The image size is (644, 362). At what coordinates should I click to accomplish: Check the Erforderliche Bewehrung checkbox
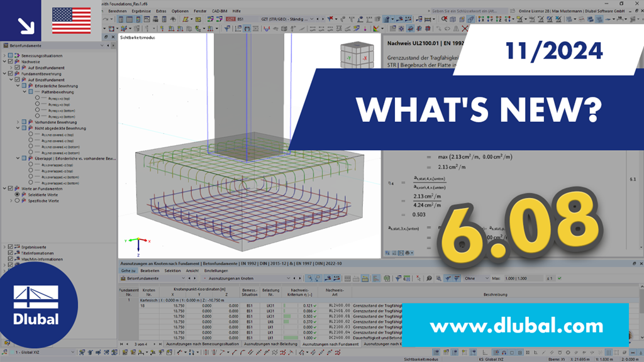tap(24, 85)
